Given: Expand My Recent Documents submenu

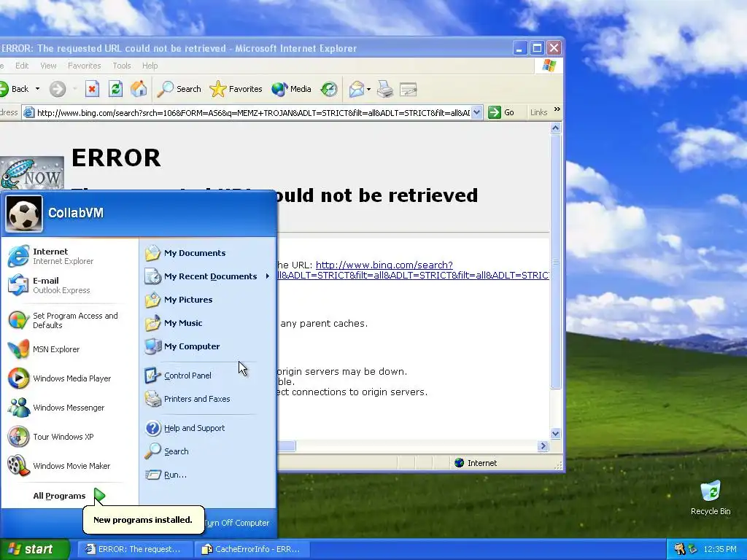Looking at the screenshot, I should (207, 276).
